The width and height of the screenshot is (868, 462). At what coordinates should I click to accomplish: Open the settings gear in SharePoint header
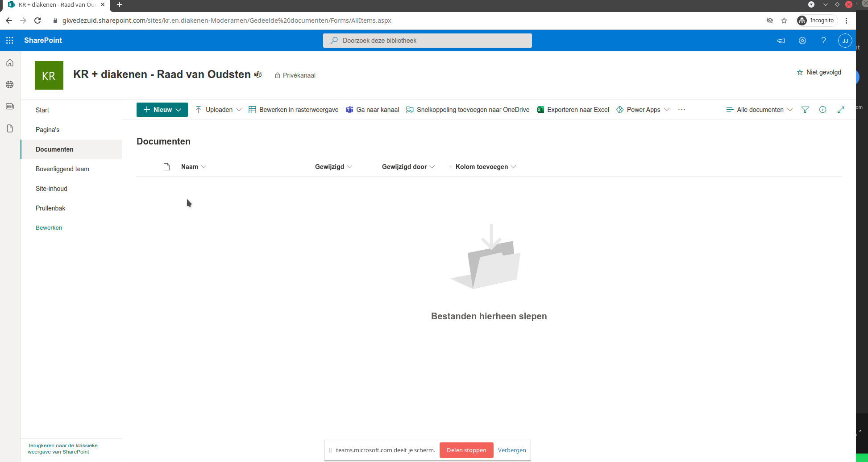pos(802,41)
